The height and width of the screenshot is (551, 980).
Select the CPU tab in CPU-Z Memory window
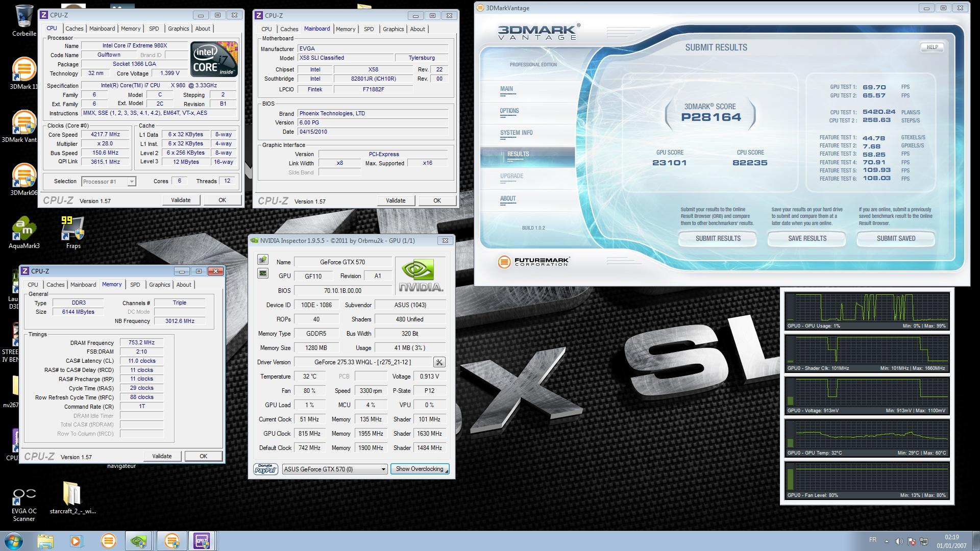tap(33, 285)
